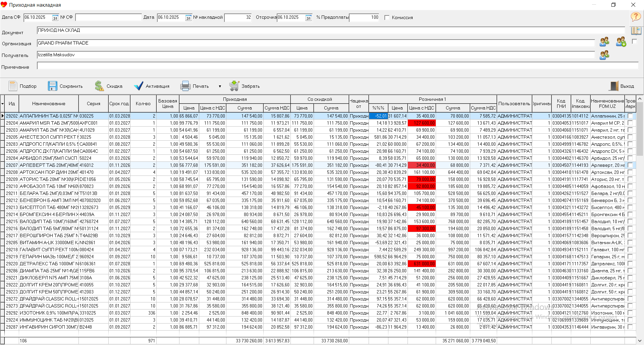Open the Отсрочка date calendar picker

309,18
